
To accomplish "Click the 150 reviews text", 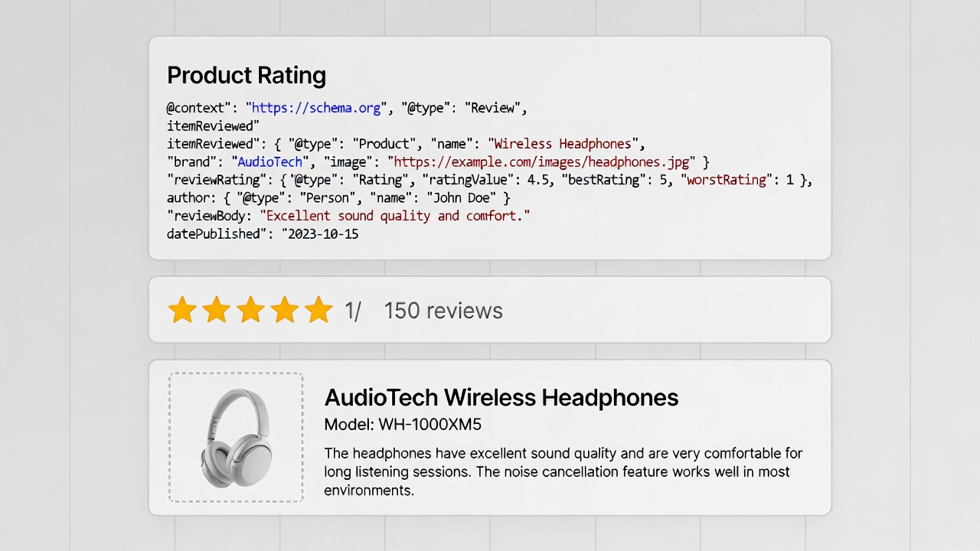I will click(443, 311).
